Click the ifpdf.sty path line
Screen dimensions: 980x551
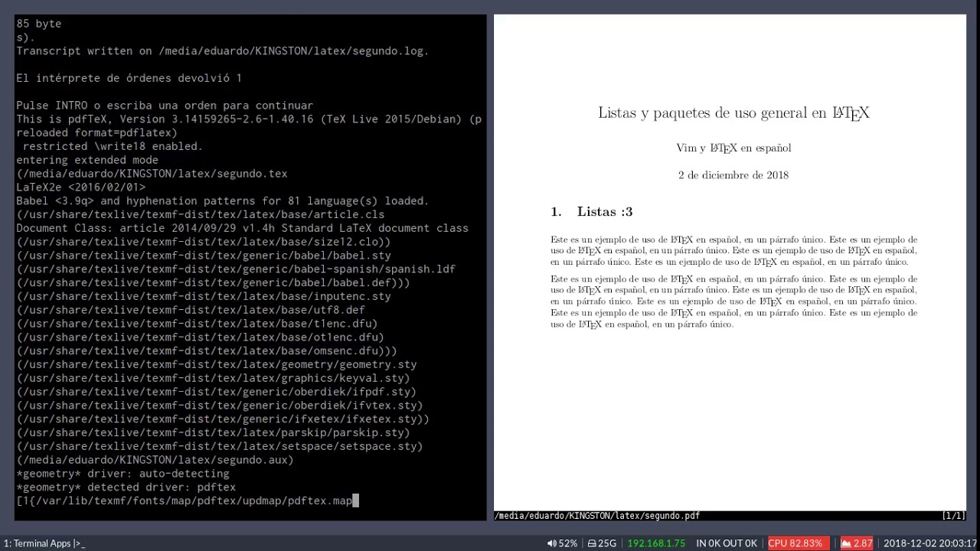(x=217, y=392)
